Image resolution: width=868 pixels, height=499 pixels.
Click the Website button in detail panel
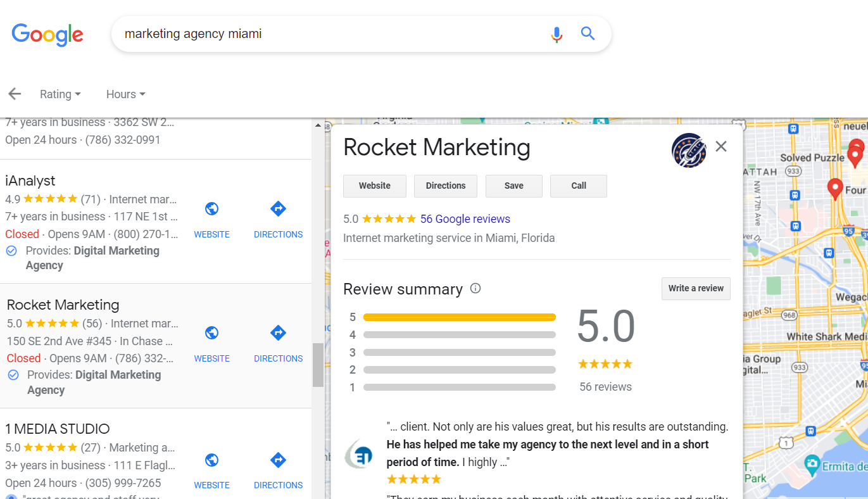click(375, 186)
